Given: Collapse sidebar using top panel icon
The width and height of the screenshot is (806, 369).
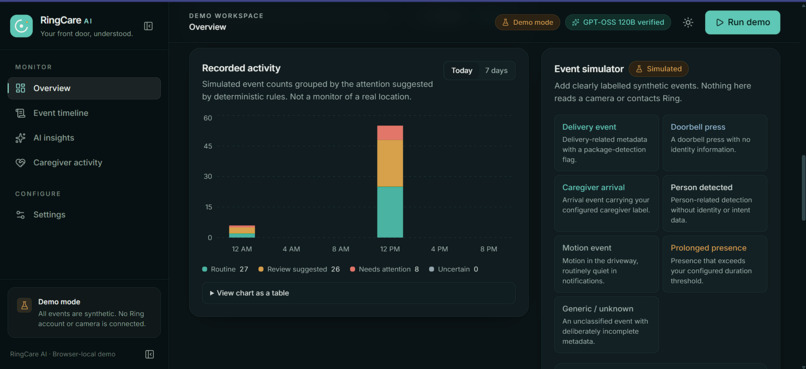Looking at the screenshot, I should 149,26.
